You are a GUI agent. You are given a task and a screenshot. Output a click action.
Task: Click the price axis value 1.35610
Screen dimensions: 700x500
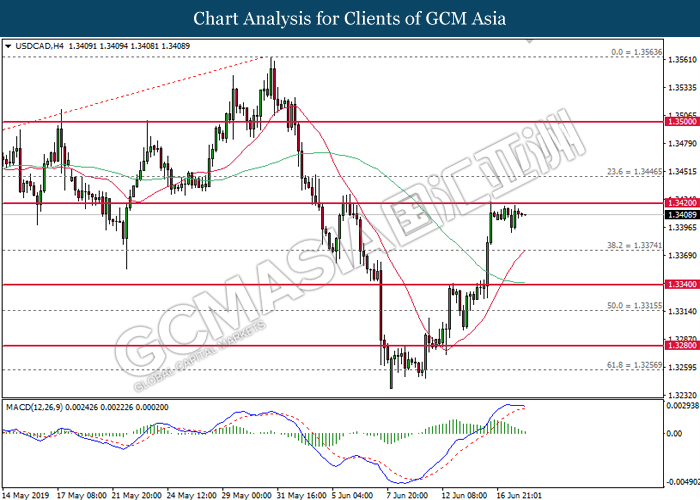[x=682, y=59]
